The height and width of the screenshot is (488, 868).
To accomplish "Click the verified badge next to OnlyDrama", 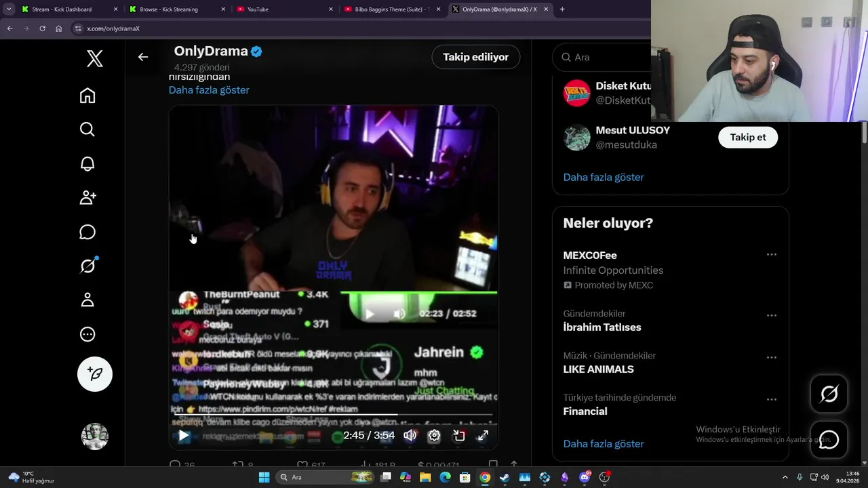I will (x=256, y=52).
